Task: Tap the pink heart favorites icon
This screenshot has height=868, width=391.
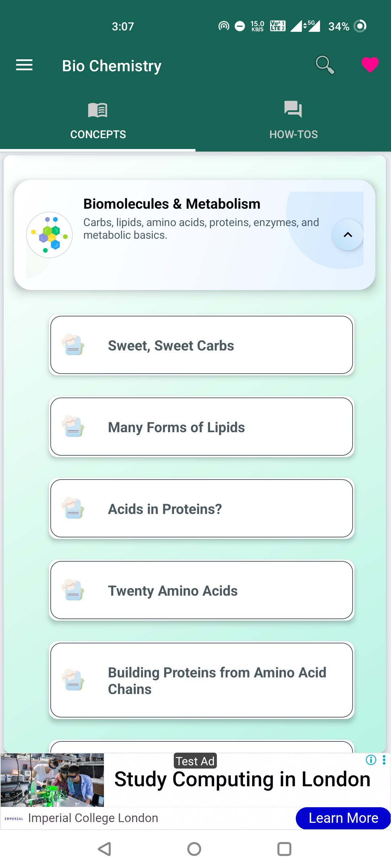Action: point(370,65)
